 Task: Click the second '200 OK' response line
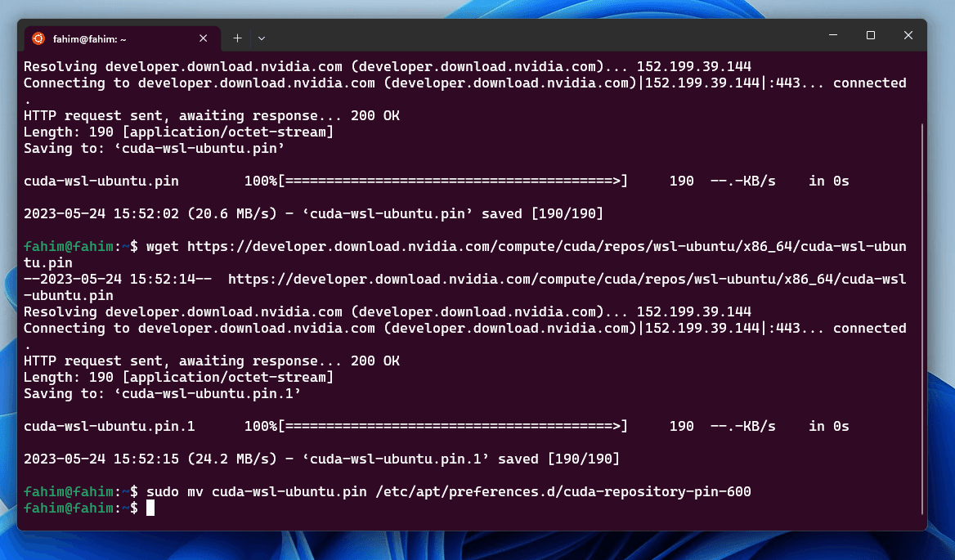211,361
